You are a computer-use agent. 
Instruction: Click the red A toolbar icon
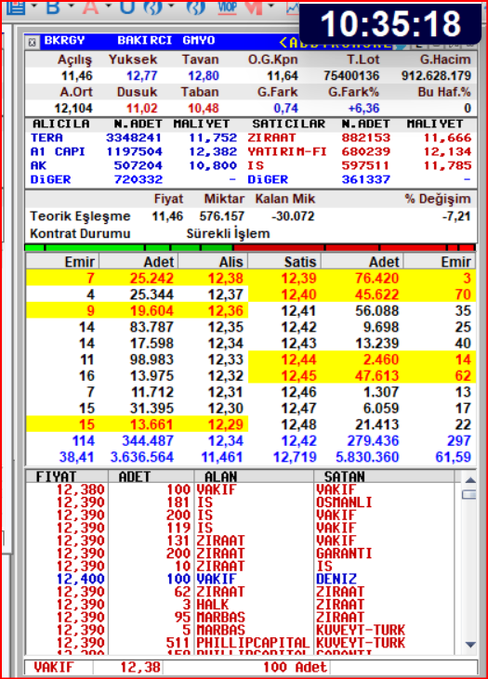pos(90,7)
